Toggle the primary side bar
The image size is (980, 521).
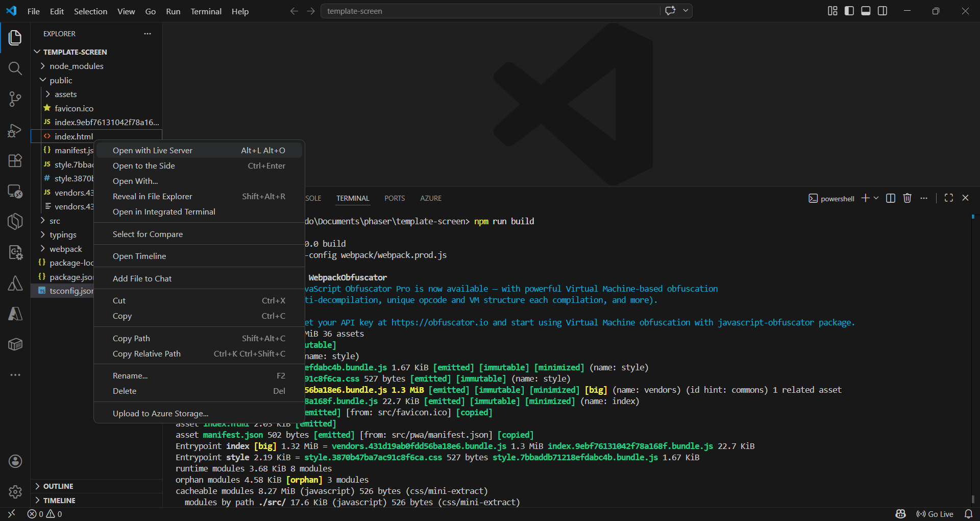point(849,11)
